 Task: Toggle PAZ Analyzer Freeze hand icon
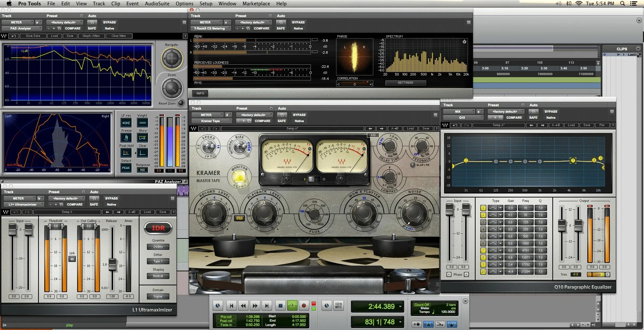(126, 137)
